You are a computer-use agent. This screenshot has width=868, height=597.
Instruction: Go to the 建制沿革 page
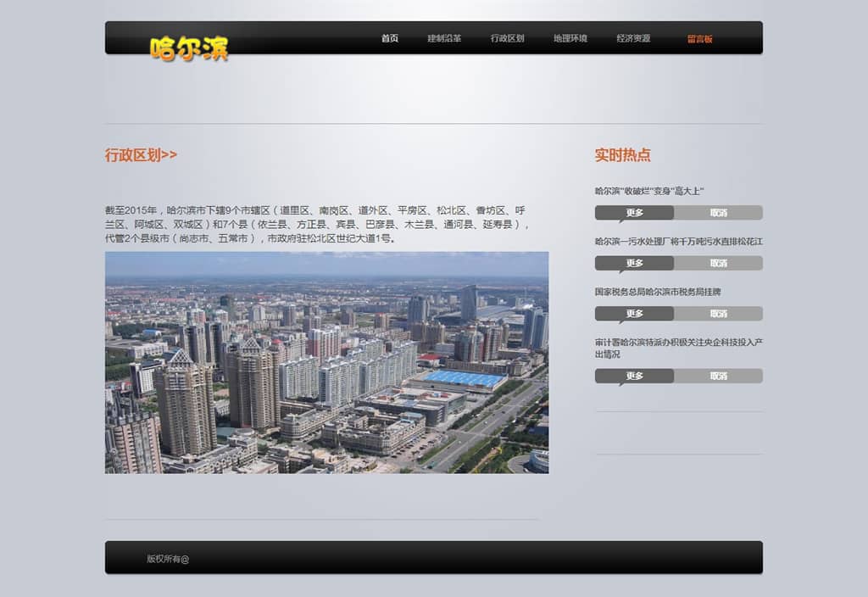point(444,39)
